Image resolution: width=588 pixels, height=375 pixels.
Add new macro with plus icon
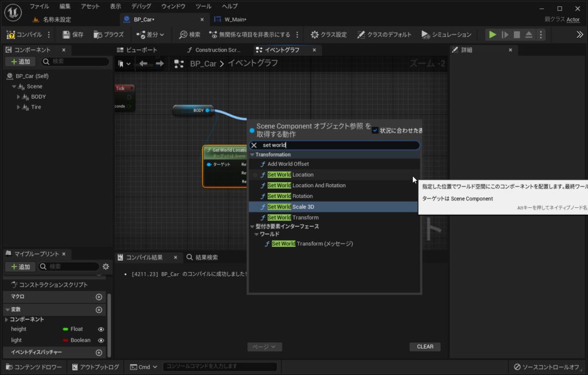99,297
